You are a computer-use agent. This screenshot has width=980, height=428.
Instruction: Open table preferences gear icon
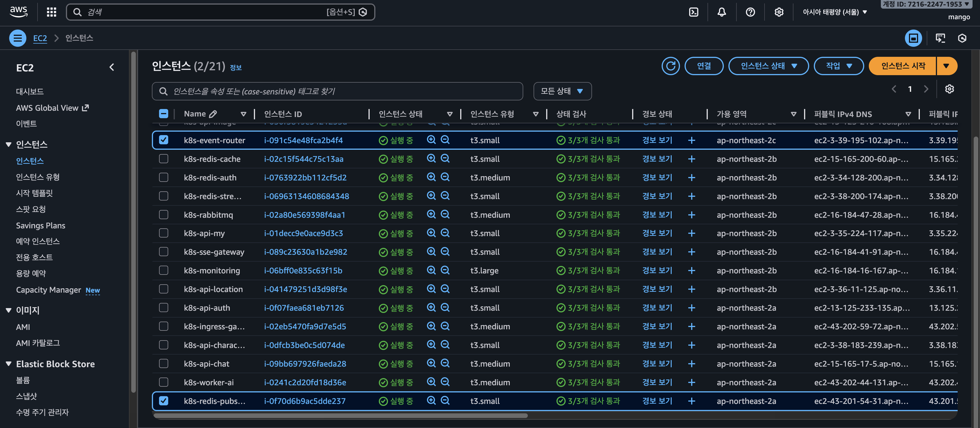pos(949,89)
